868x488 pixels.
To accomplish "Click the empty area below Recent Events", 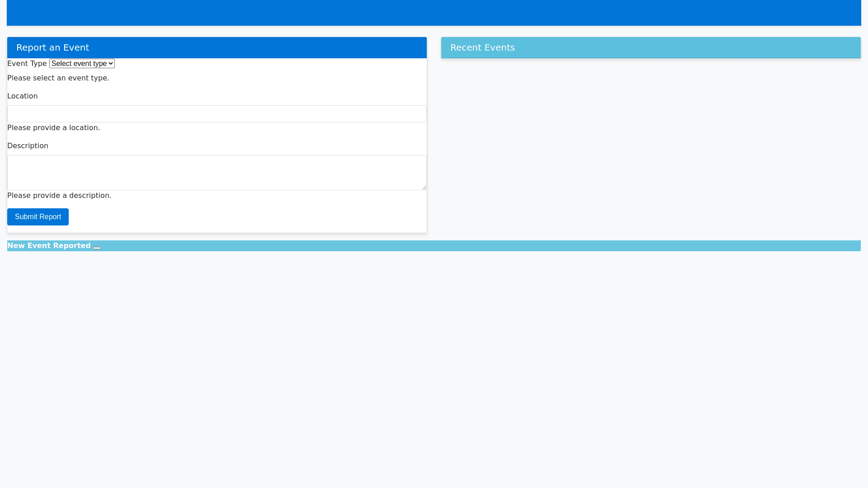I will click(x=651, y=145).
